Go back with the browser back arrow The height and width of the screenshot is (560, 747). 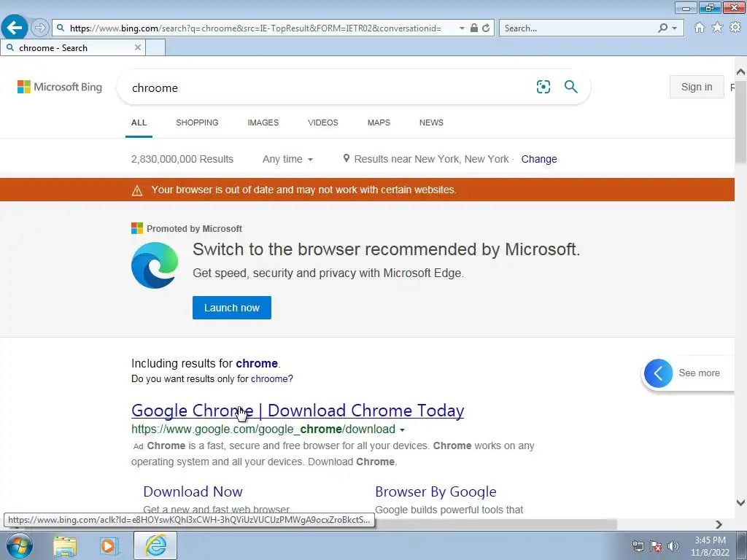click(x=15, y=28)
